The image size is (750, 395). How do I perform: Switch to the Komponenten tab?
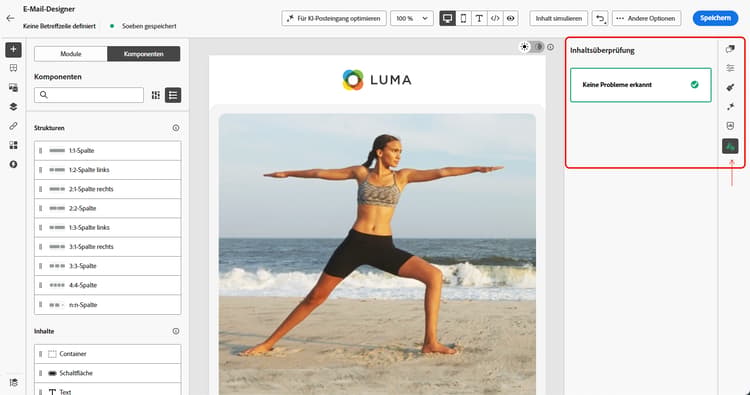143,54
